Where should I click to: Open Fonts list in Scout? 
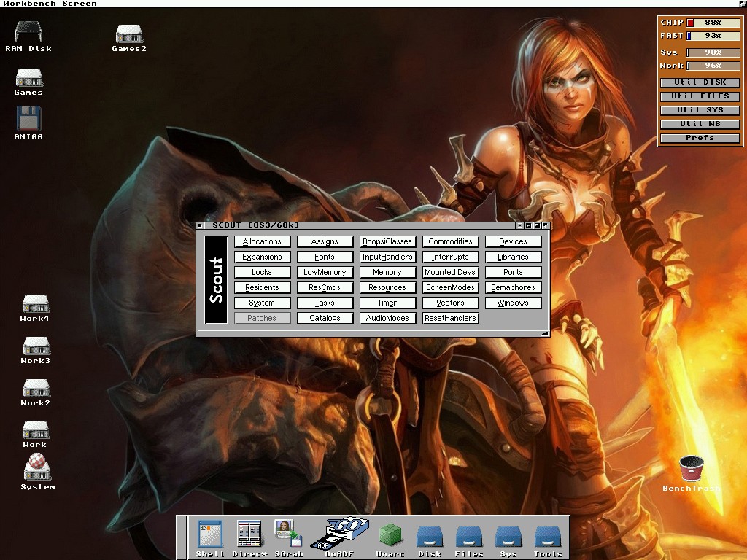click(325, 257)
